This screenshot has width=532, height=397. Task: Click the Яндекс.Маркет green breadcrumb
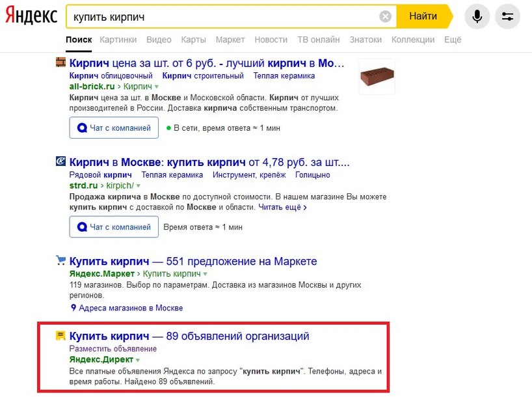tap(102, 274)
